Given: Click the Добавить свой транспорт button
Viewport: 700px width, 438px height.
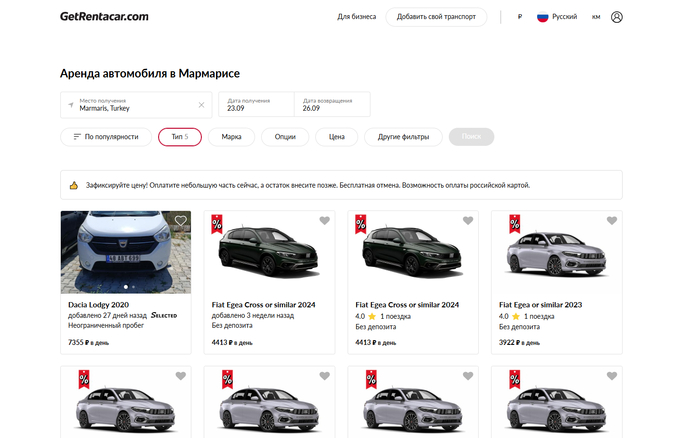Looking at the screenshot, I should click(436, 17).
